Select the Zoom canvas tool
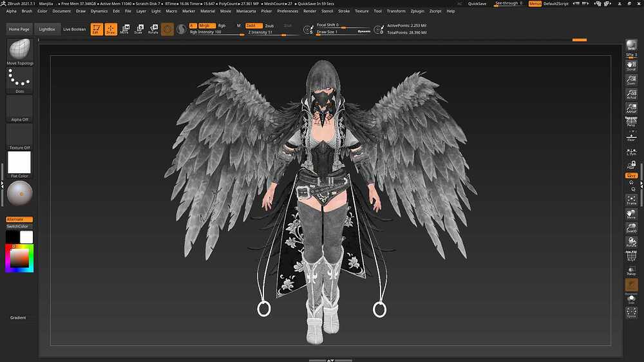This screenshot has height=362, width=644. [x=631, y=80]
